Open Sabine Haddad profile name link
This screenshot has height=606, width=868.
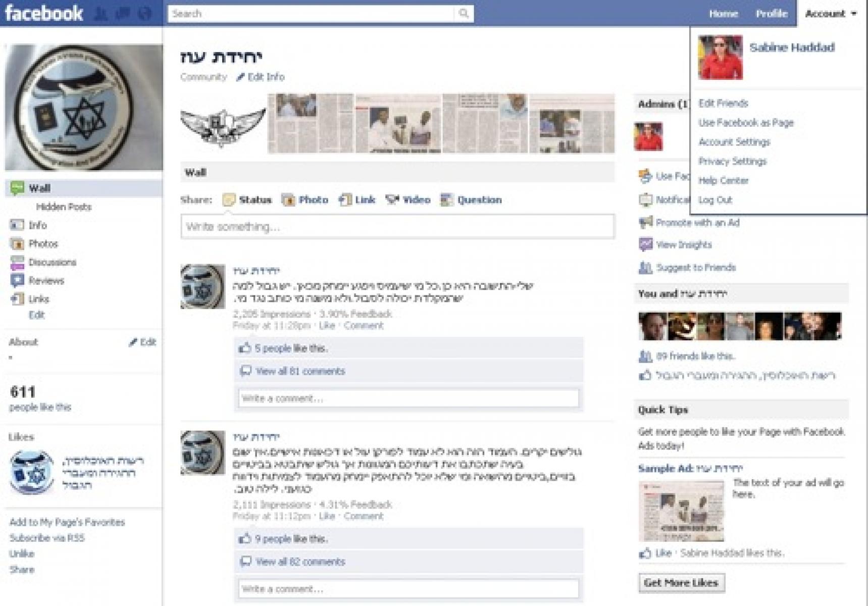coord(792,47)
